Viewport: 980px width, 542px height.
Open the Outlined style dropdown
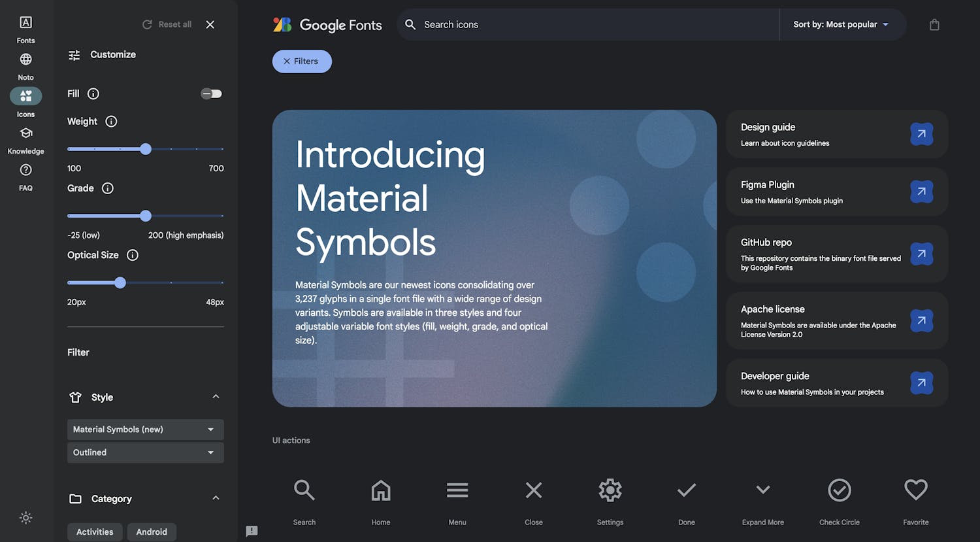(145, 452)
